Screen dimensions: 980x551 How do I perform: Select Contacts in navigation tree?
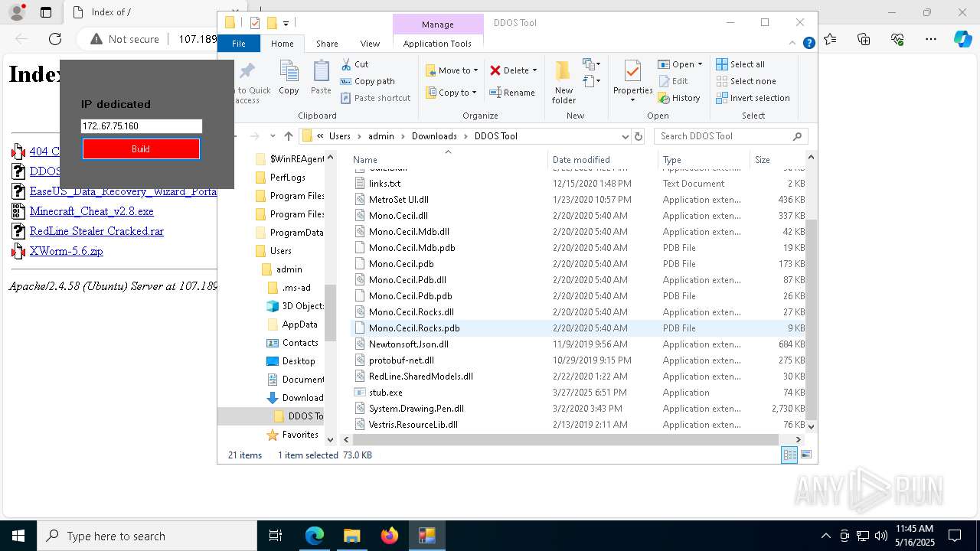299,343
